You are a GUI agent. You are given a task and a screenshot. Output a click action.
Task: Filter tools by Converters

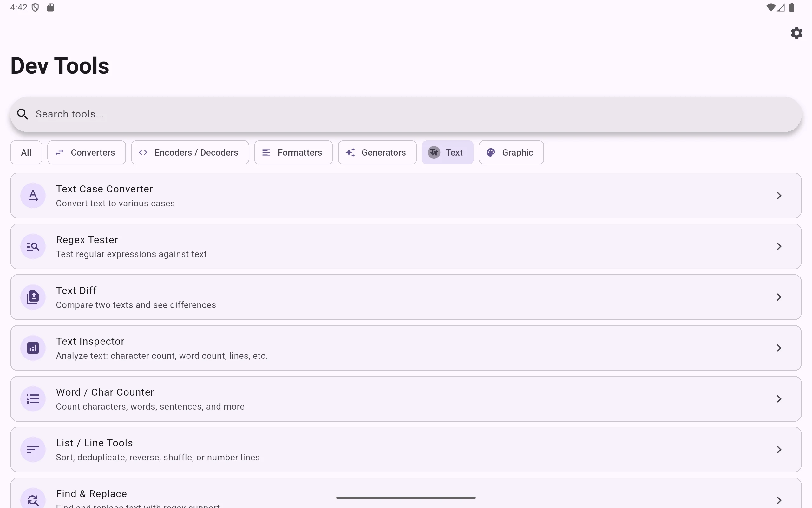pyautogui.click(x=87, y=152)
